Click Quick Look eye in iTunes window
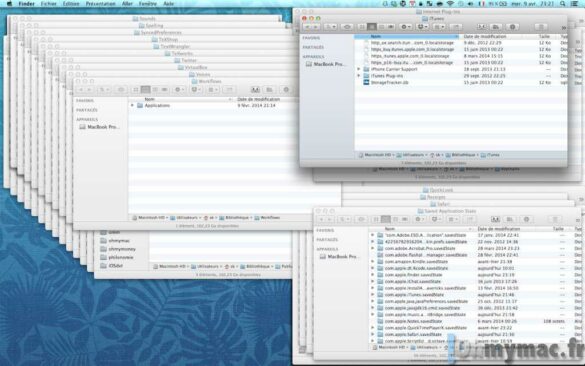585x366 pixels. 347,27
